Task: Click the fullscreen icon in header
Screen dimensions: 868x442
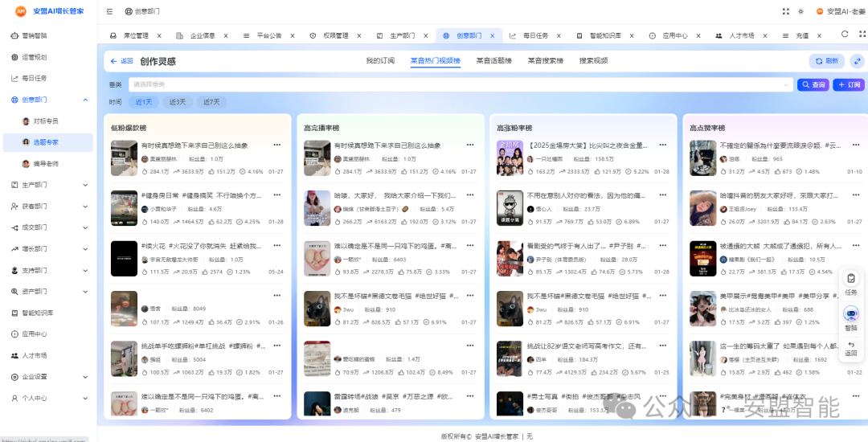Action: click(785, 11)
